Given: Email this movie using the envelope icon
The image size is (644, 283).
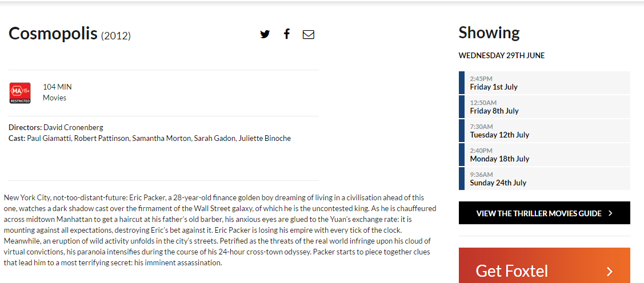Looking at the screenshot, I should (309, 34).
